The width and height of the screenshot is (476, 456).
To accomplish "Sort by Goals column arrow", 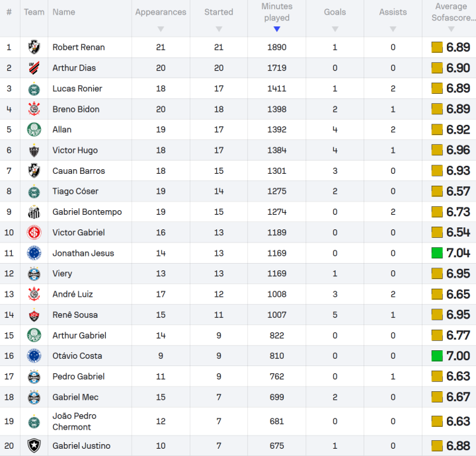I will (335, 29).
